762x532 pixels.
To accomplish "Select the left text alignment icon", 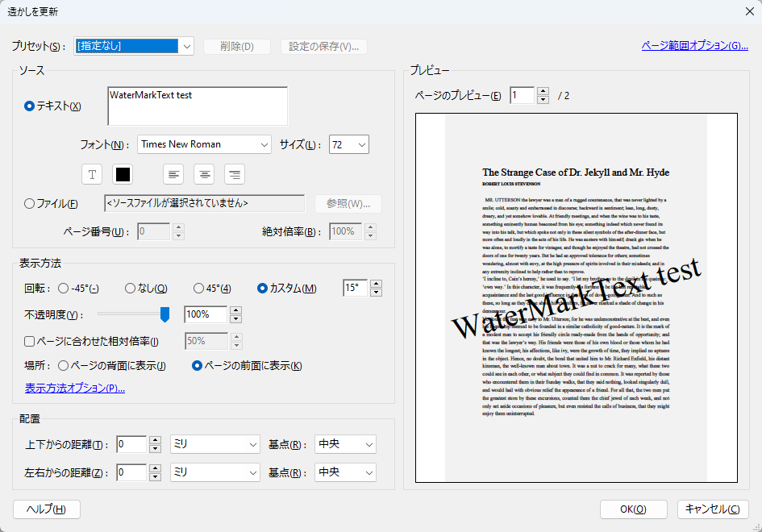I will (174, 174).
